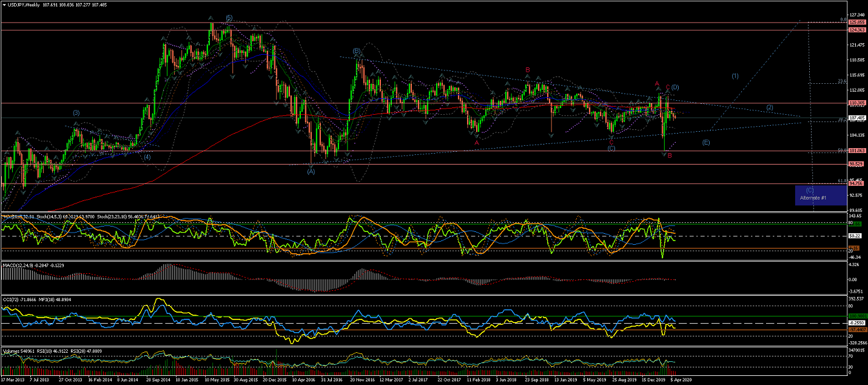Click the 20 Dec 2015 date on time axis
This screenshot has height=385, width=868.
[x=275, y=380]
